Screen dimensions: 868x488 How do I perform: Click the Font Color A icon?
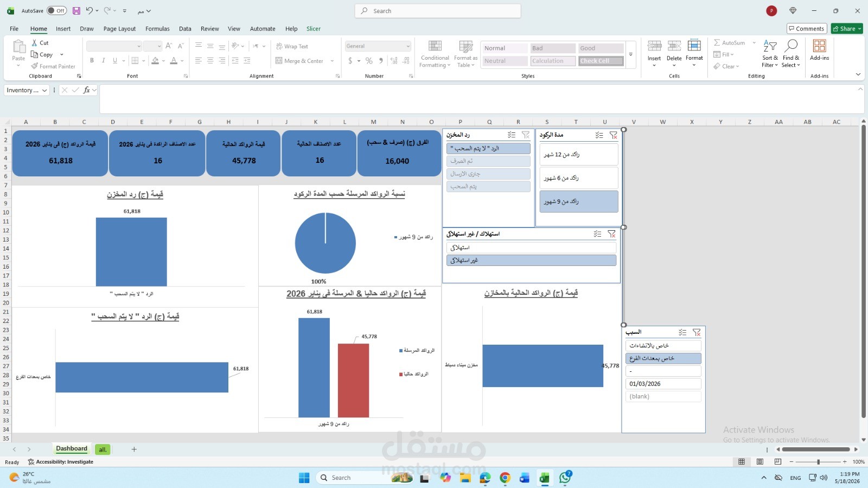174,60
